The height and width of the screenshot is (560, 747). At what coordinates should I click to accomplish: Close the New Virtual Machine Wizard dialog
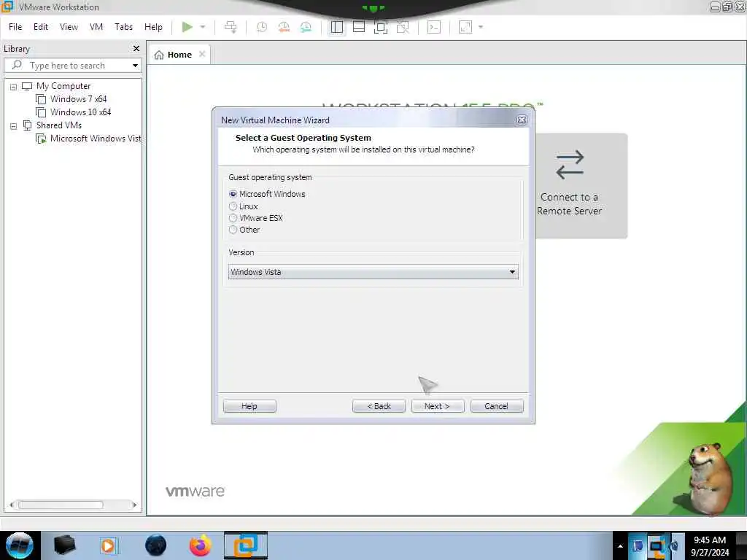pyautogui.click(x=522, y=120)
